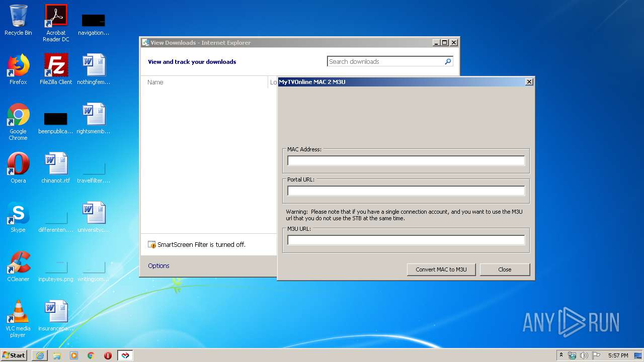
Task: Maximize the View Downloads window
Action: [x=445, y=43]
